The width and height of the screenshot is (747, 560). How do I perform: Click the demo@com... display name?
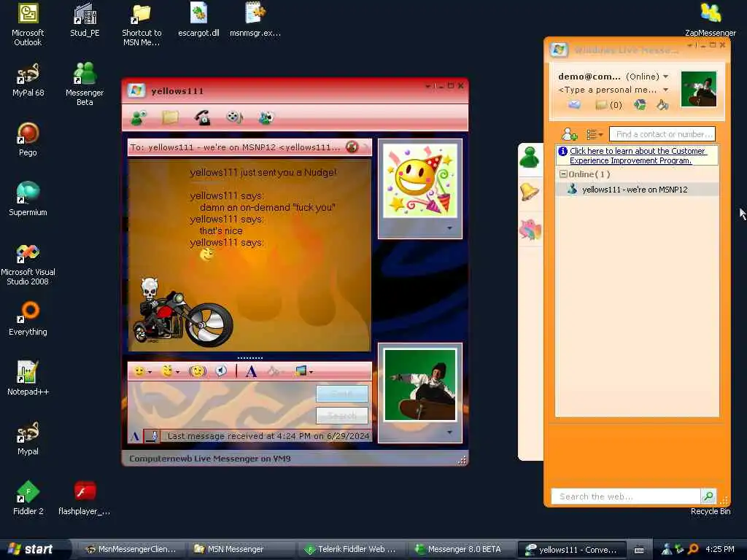click(589, 77)
